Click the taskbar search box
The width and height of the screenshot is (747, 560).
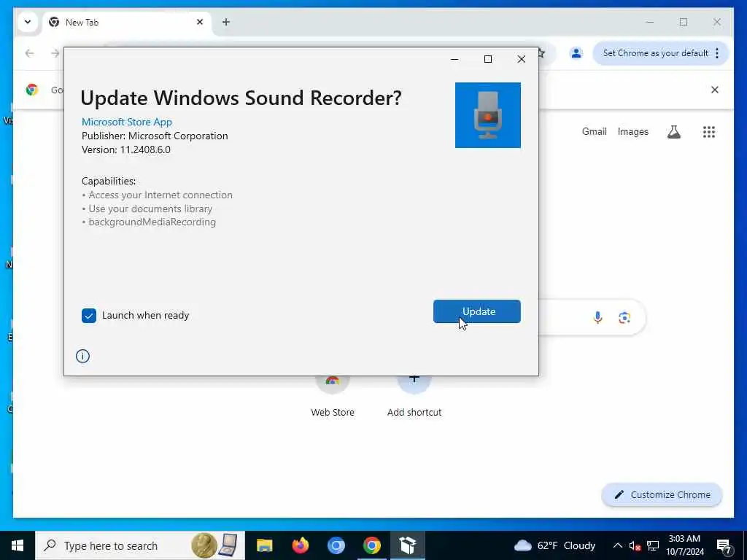pos(140,545)
